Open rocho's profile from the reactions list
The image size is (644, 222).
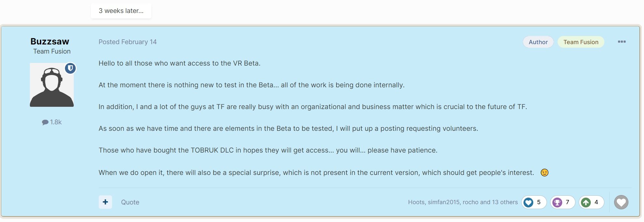[471, 202]
